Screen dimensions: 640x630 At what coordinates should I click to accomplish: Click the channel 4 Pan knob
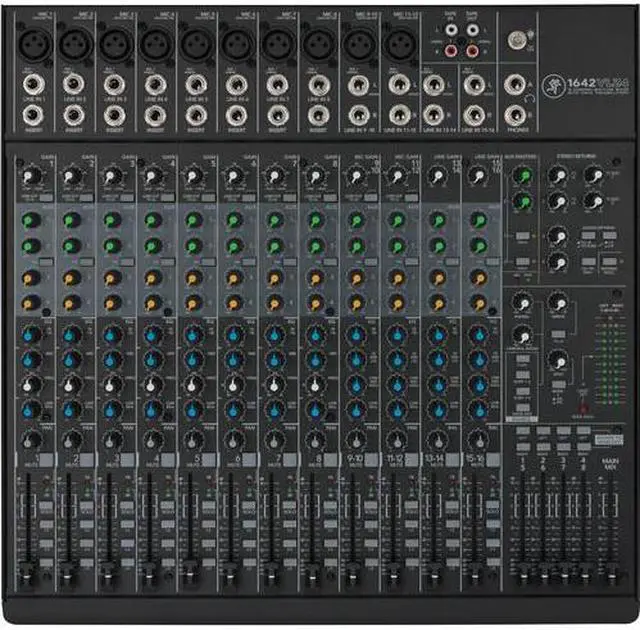pyautogui.click(x=153, y=438)
